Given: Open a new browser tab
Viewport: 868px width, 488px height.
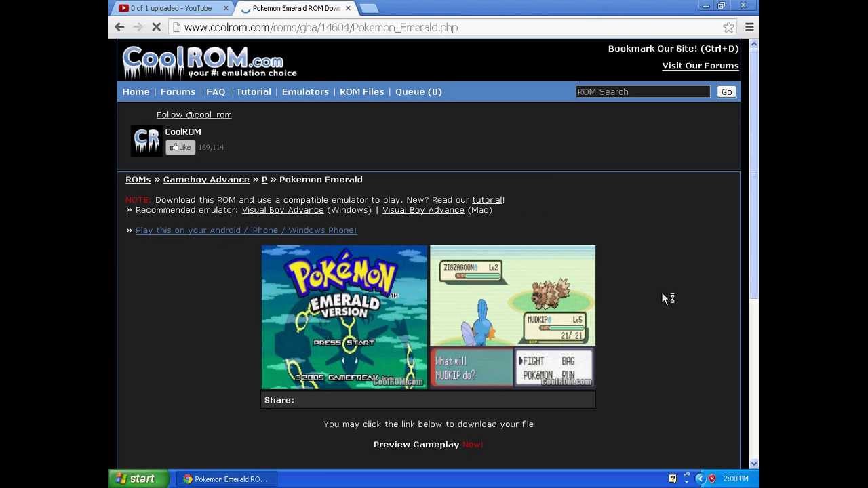Looking at the screenshot, I should [368, 8].
